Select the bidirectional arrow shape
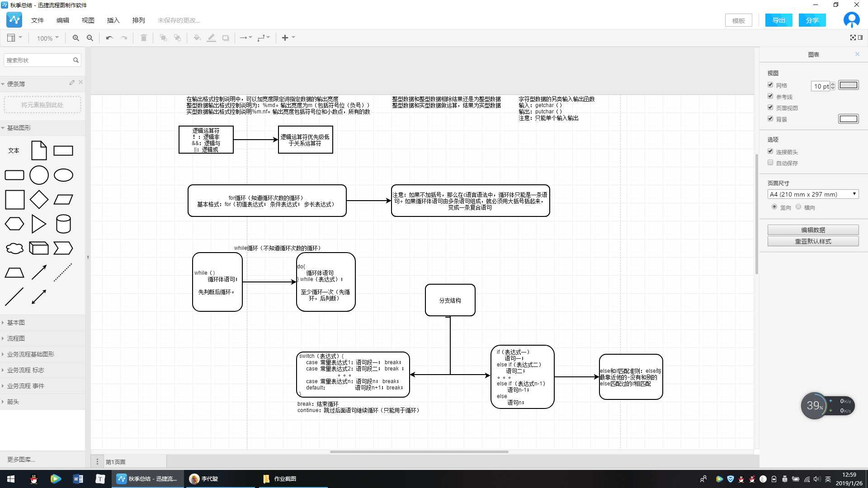The image size is (868, 488). coord(39,297)
